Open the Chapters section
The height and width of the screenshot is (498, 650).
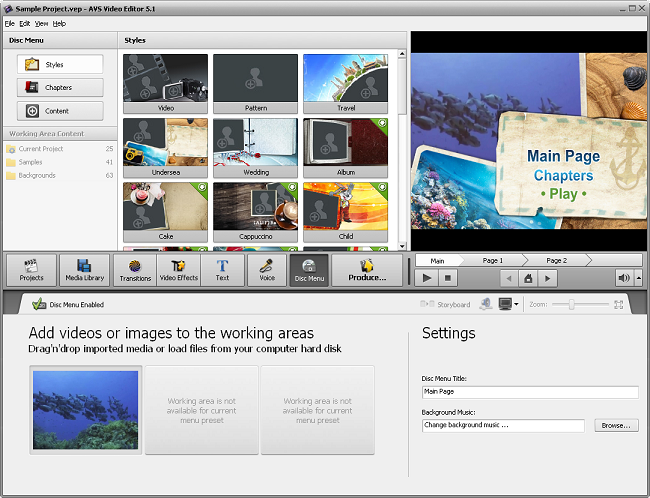click(x=60, y=87)
